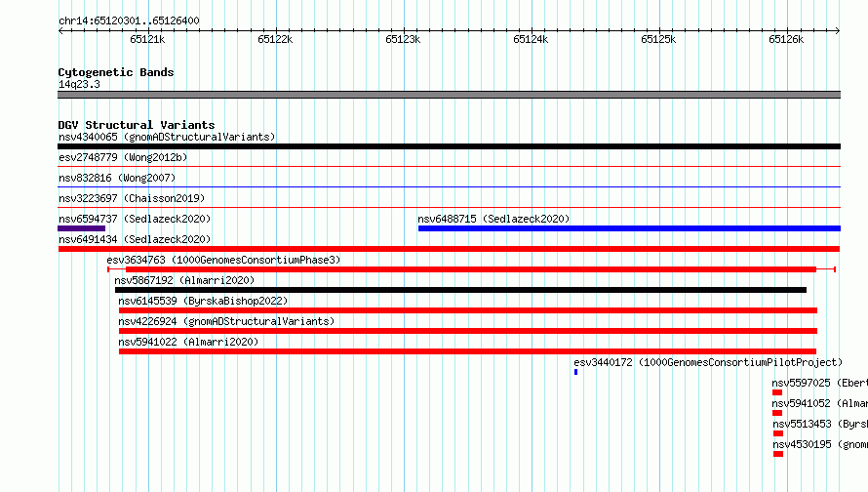This screenshot has width=868, height=492.
Task: Click the ruler's right end arrow
Action: (838, 30)
